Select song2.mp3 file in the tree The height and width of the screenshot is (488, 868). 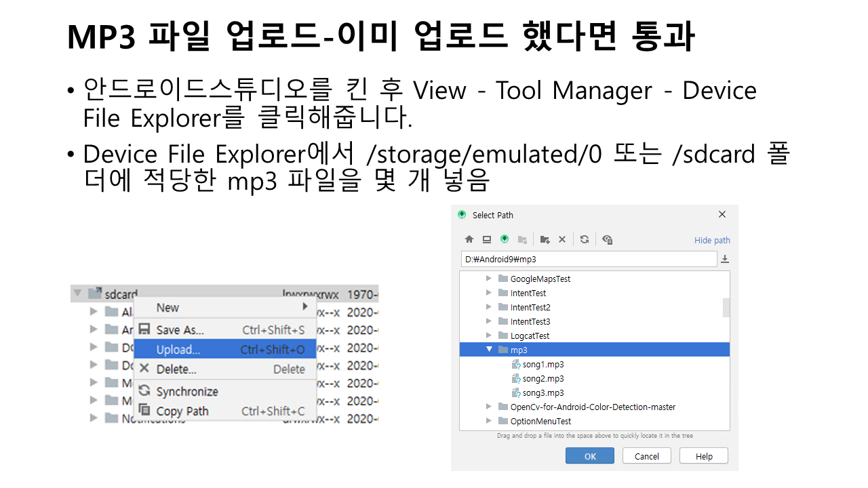pos(542,379)
